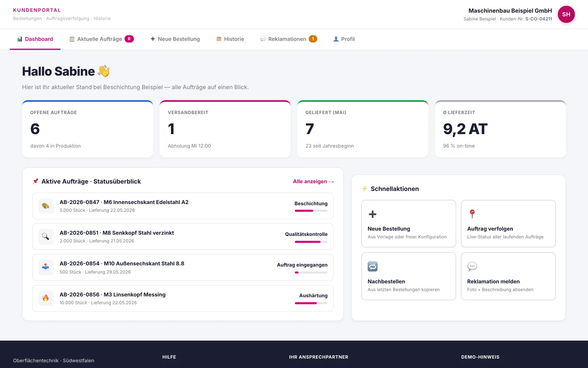
Task: Click the Profil person icon
Action: (336, 39)
